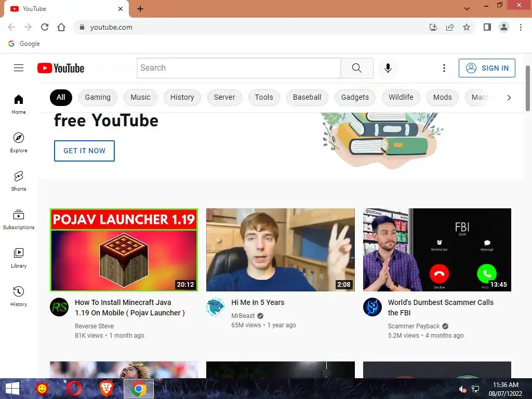Open Subscriptions in the sidebar

click(19, 220)
